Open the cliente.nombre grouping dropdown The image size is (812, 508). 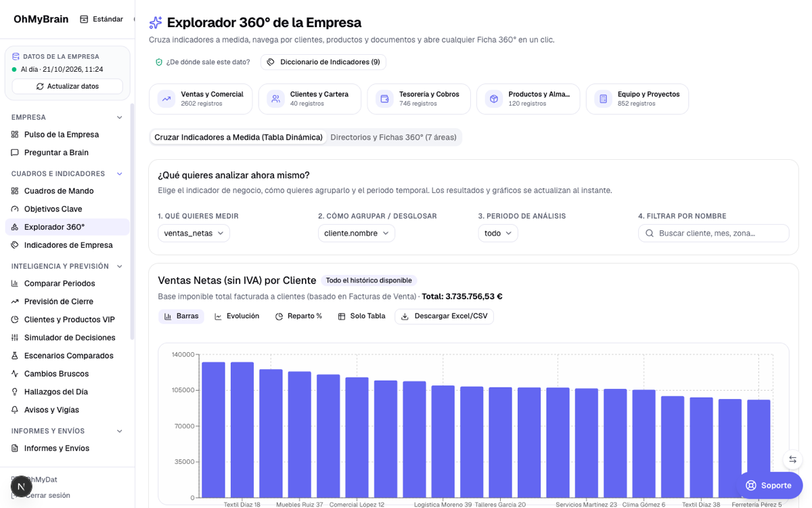[357, 233]
